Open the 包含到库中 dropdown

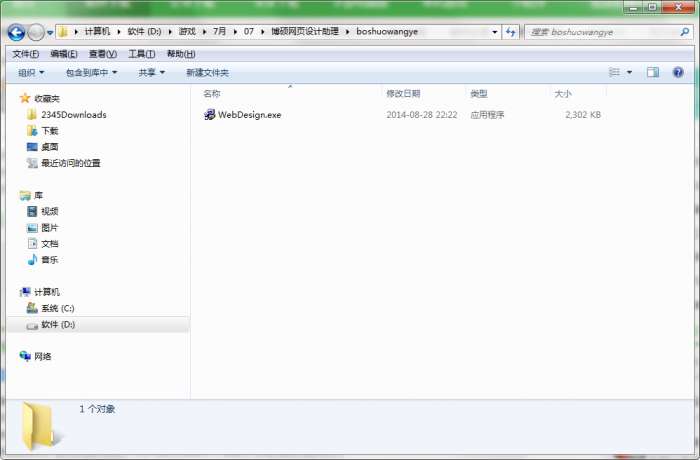pyautogui.click(x=92, y=73)
